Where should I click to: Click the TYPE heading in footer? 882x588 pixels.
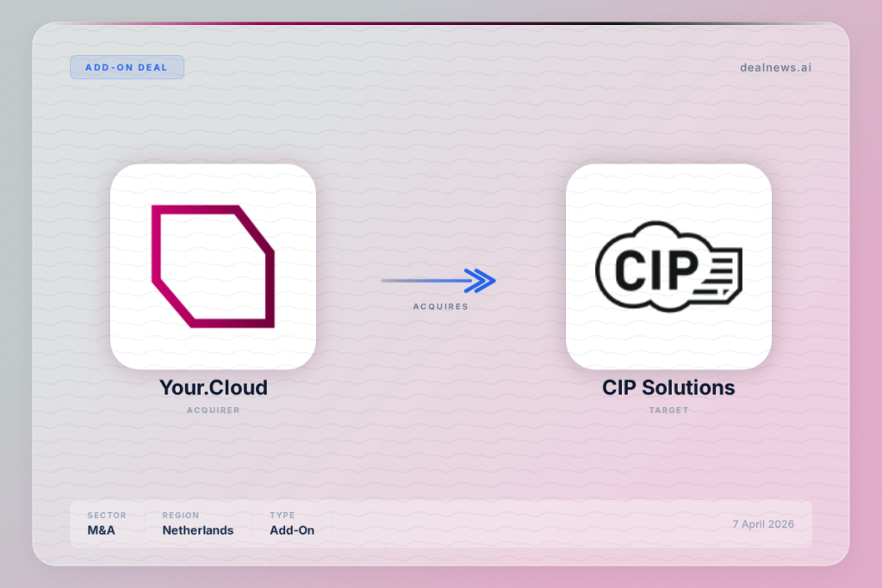282,516
